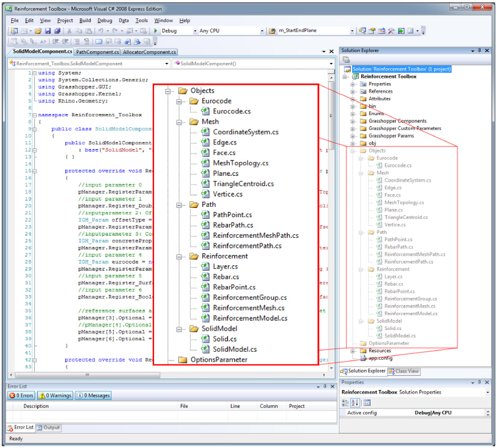Open Solution Explorer via toolbar icon
The image size is (497, 448).
point(362,31)
